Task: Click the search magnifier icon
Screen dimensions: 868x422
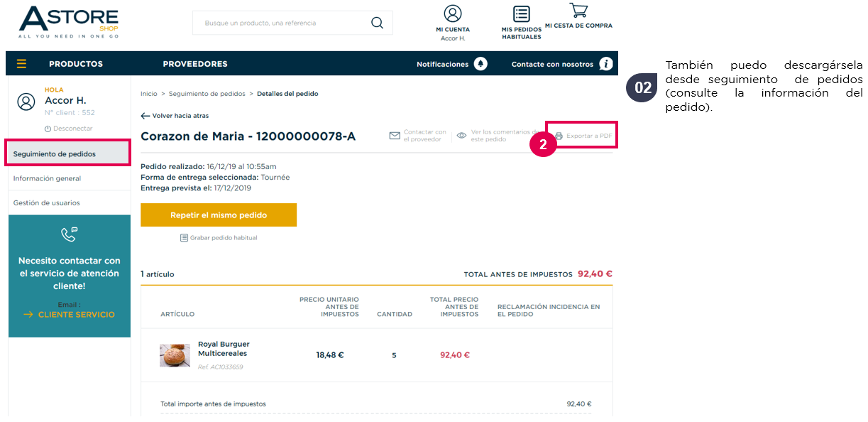Action: (x=377, y=23)
